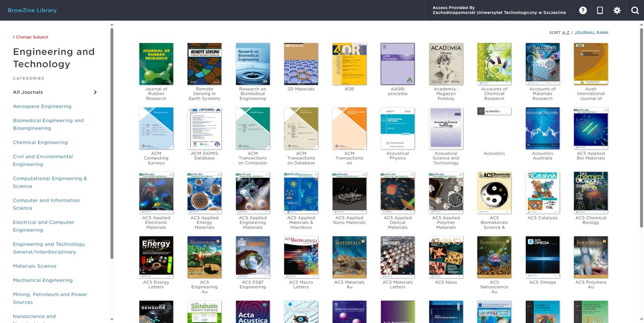Open ACS Materials Au cover
The height and width of the screenshot is (323, 644).
coord(350,257)
